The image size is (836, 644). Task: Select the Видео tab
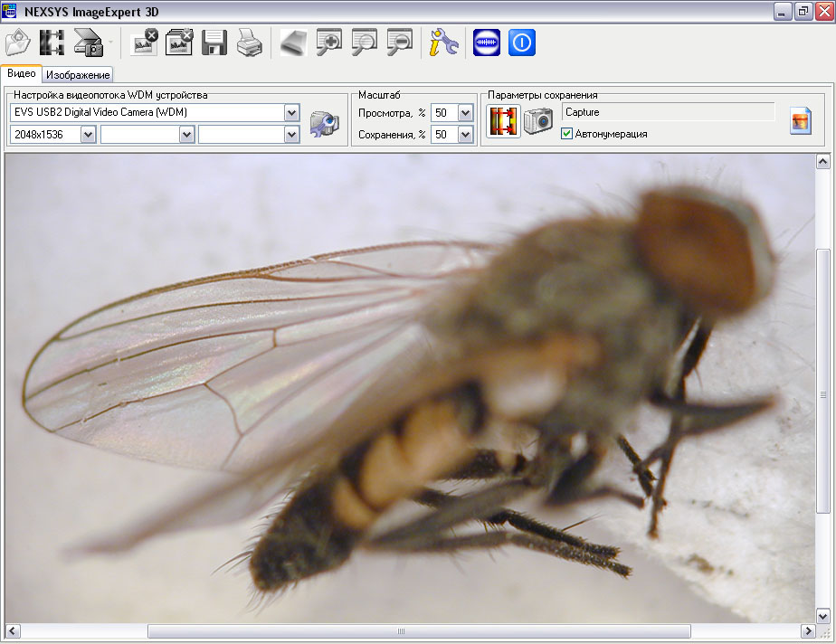pyautogui.click(x=22, y=73)
